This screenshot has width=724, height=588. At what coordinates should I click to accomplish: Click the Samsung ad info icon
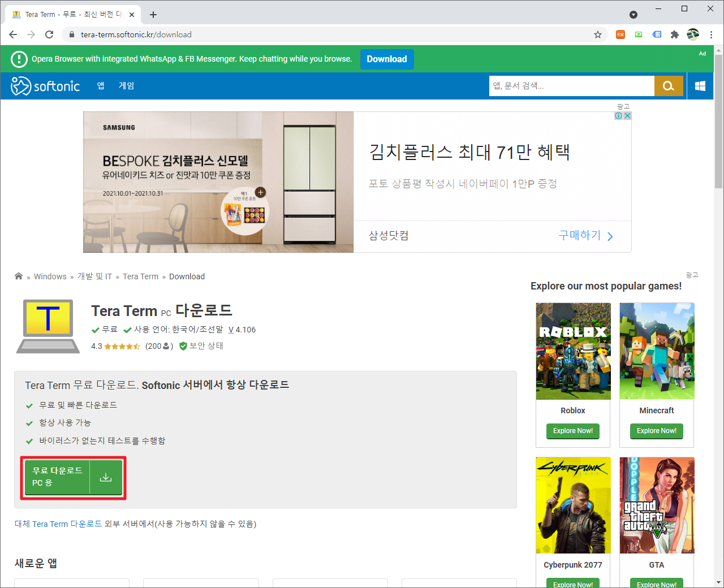tap(619, 115)
